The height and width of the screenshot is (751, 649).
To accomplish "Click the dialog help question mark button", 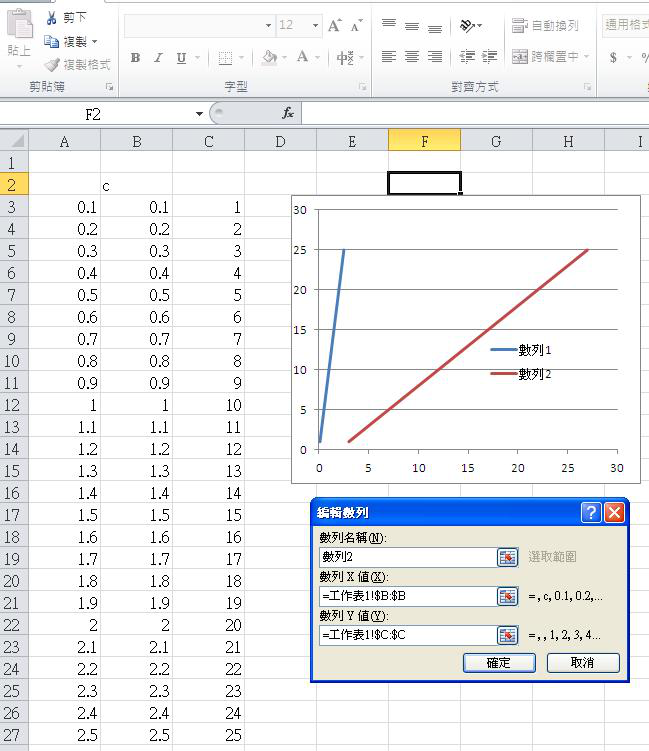I will point(591,512).
